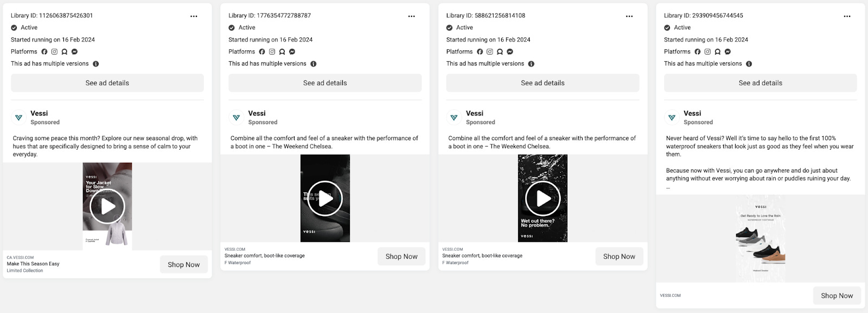Viewport: 868px width, 313px height.
Task: Click Shop Now on 'Make This Season Easy' ad
Action: 184,264
